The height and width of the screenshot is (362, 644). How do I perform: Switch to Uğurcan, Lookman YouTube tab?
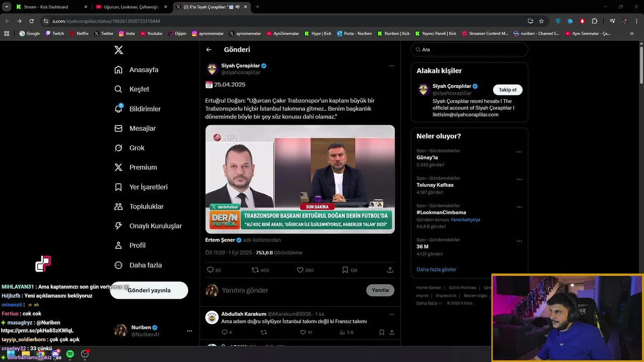132,7
